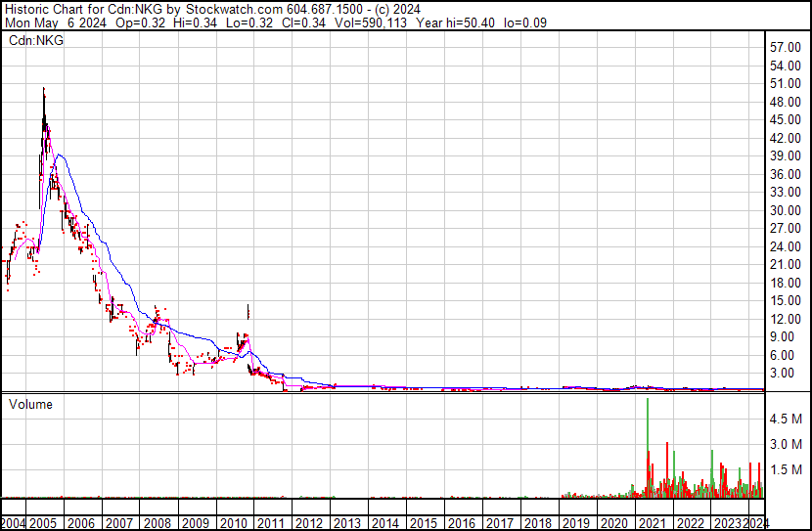The image size is (812, 531).
Task: Click the Volume panel label
Action: click(30, 404)
